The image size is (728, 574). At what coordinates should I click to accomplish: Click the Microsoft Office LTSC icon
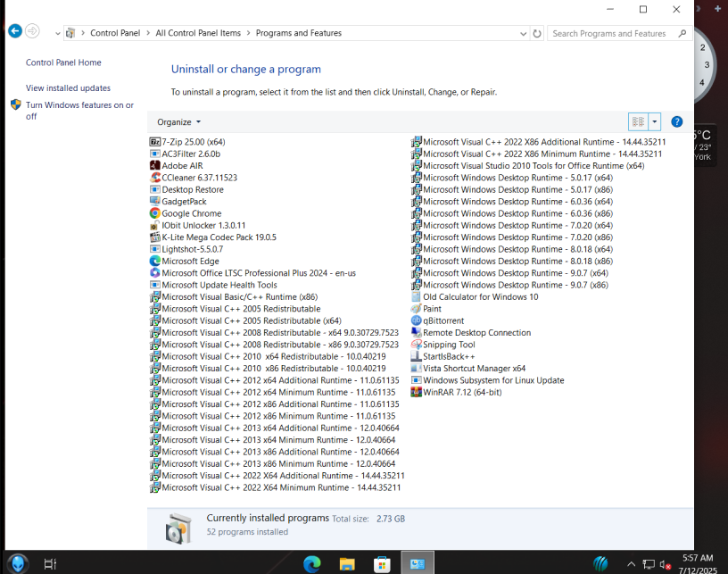[x=154, y=272]
